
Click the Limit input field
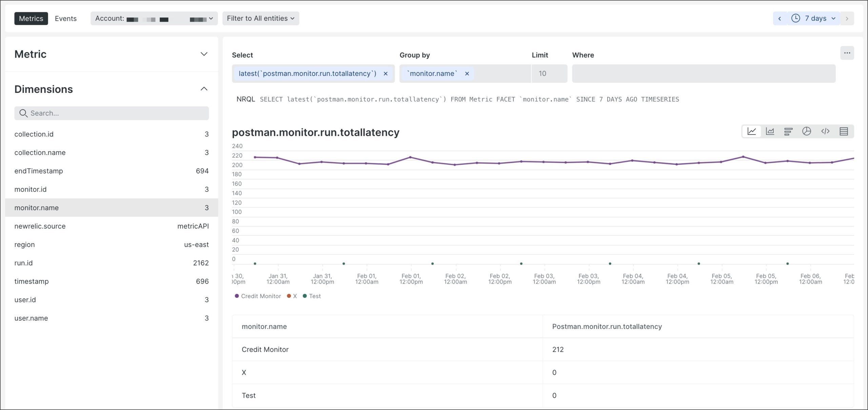point(549,74)
